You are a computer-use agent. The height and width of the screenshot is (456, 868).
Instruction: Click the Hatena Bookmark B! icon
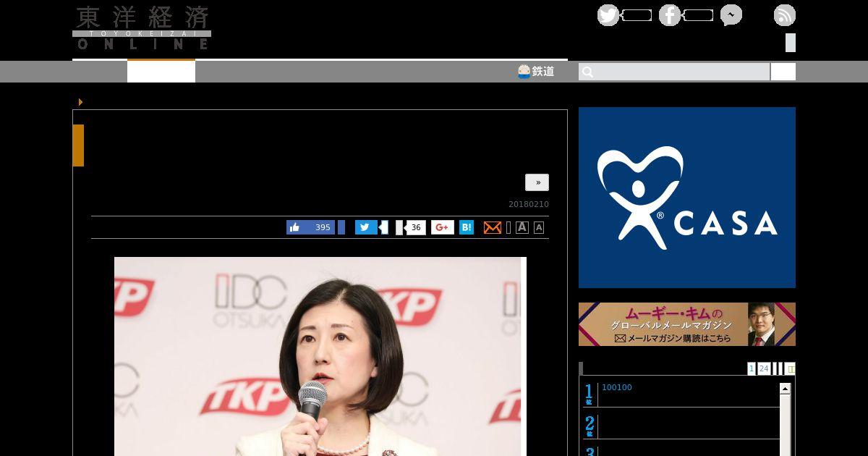click(x=467, y=227)
